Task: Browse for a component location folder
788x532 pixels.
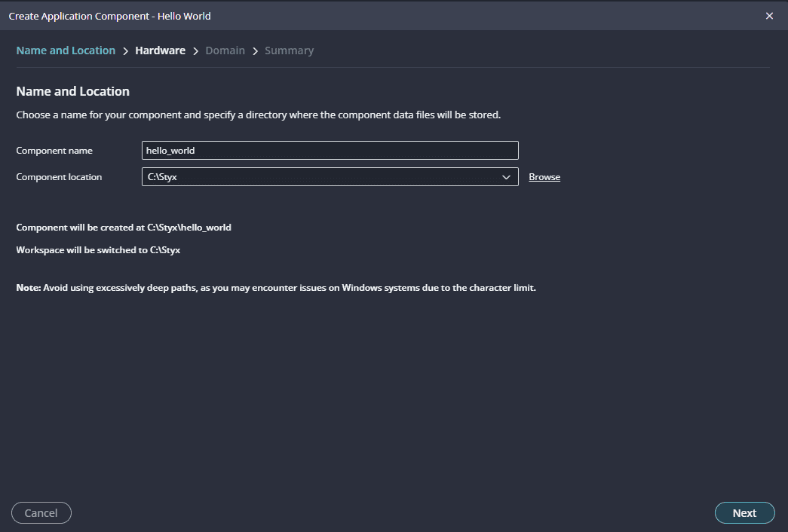Action: pos(544,177)
